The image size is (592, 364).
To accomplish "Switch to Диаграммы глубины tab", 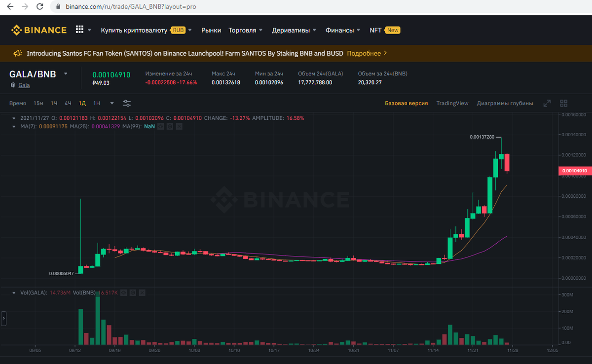I will click(505, 103).
